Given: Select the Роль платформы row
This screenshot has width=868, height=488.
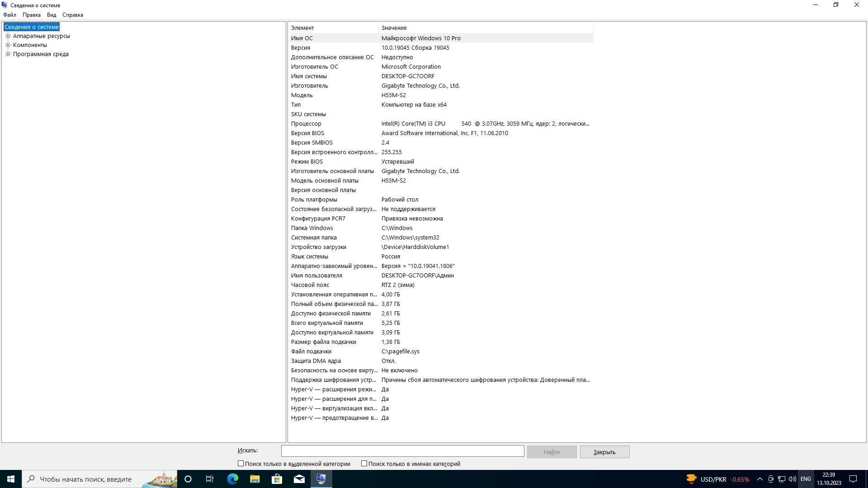Looking at the screenshot, I should (x=441, y=200).
